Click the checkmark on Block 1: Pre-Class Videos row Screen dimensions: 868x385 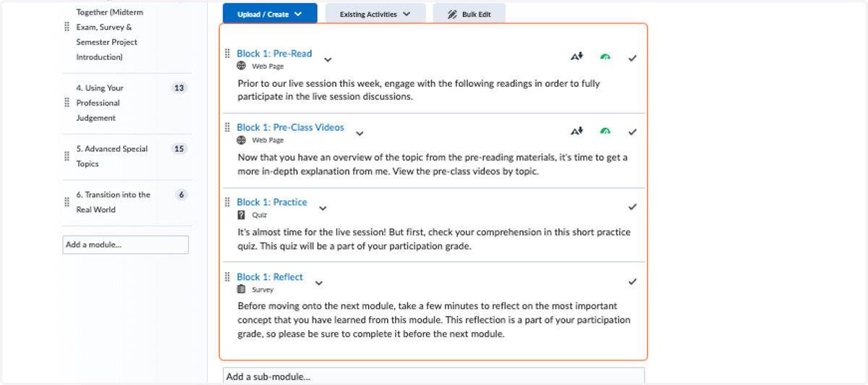[632, 132]
